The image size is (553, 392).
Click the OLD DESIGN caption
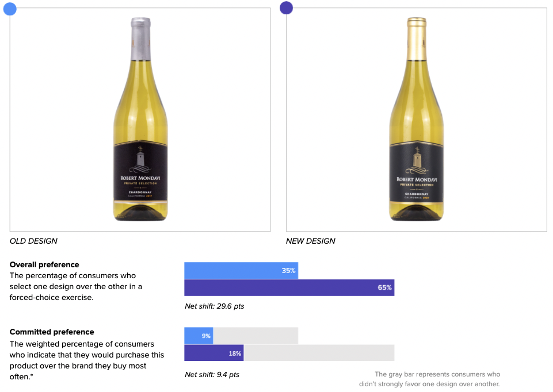tap(33, 241)
